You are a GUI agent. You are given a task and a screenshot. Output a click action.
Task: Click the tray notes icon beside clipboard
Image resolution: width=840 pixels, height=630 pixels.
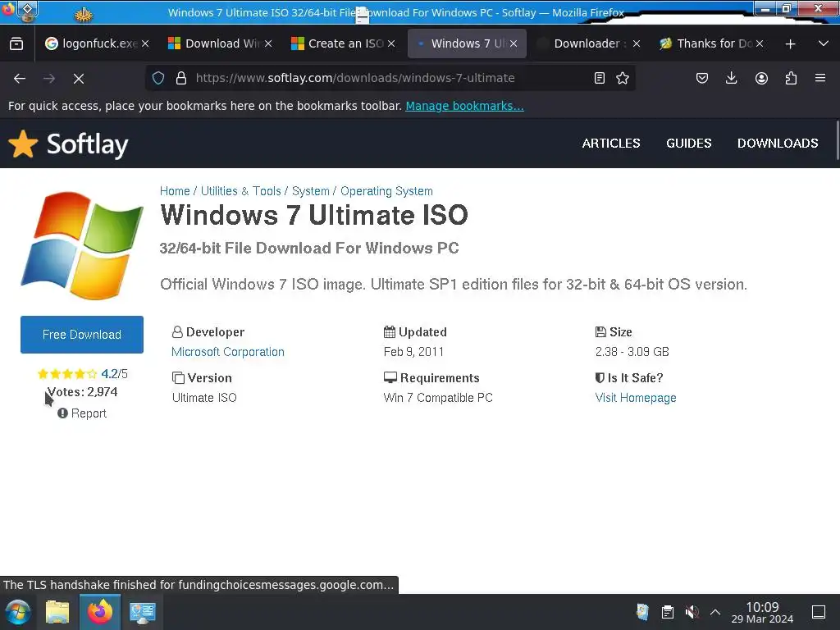pos(642,612)
